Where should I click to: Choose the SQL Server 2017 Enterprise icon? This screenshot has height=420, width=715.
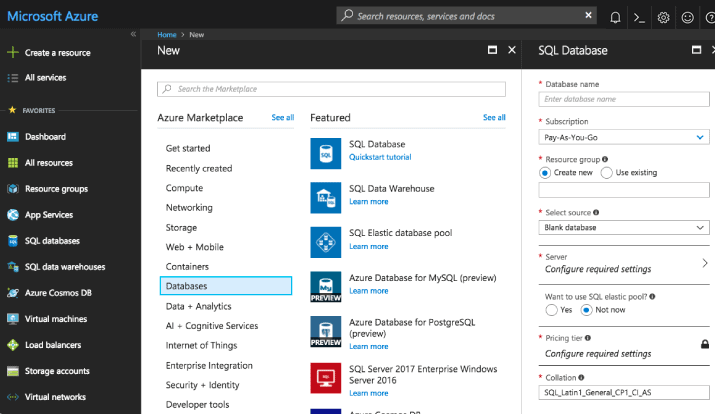[x=326, y=378]
